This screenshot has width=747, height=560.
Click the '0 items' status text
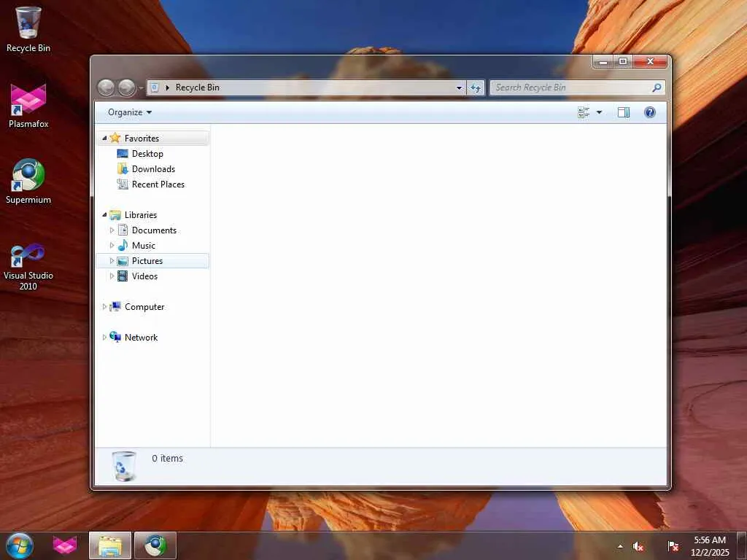point(167,458)
